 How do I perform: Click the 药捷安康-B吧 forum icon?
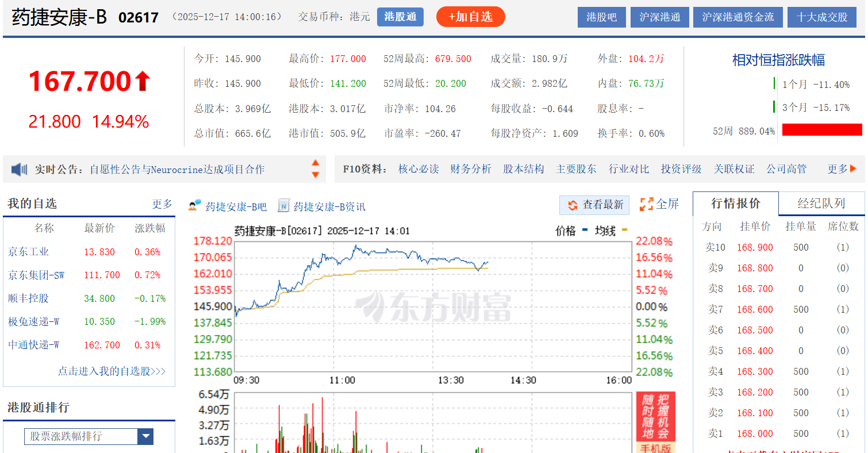click(x=195, y=205)
